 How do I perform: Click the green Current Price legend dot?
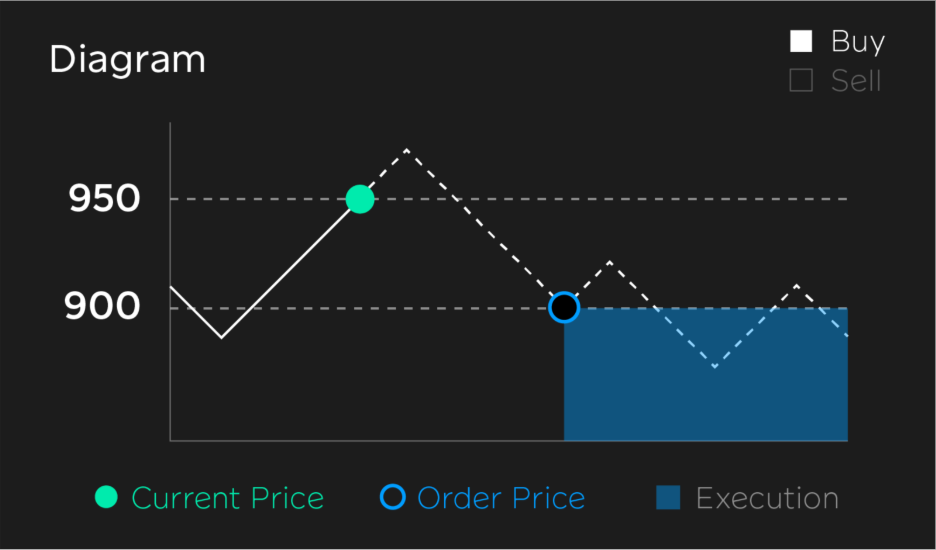(106, 497)
